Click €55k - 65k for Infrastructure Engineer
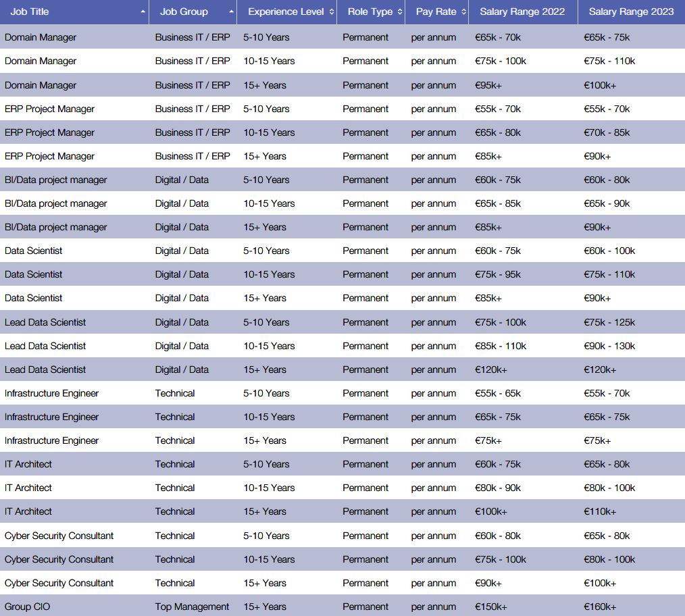The image size is (685, 616). (x=498, y=392)
